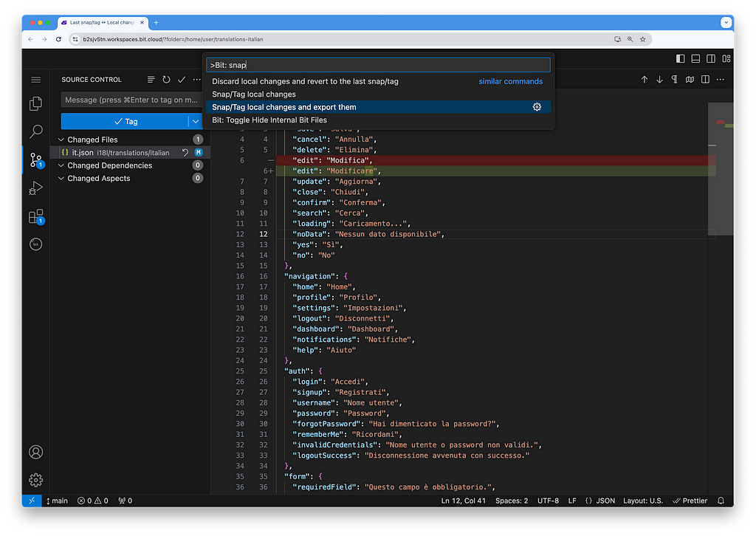Open the Tag button dropdown arrow

(195, 122)
